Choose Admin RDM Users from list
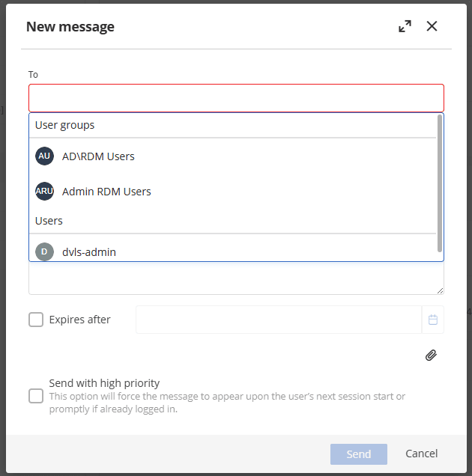472x476 pixels. click(x=106, y=192)
